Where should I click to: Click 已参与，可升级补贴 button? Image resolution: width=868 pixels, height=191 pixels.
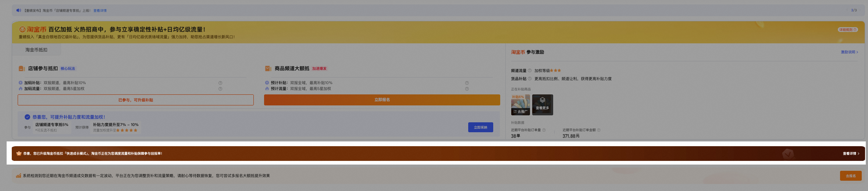pos(136,100)
